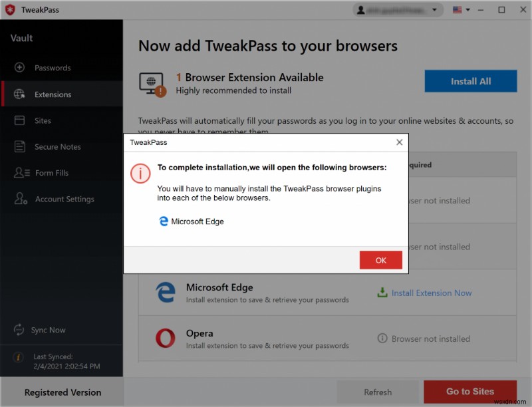The image size is (532, 407).
Task: Open the Sites icon in the sidebar
Action: 20,120
